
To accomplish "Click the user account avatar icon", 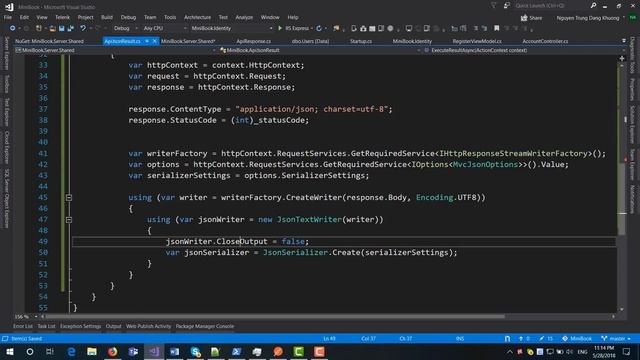I will tap(632, 18).
